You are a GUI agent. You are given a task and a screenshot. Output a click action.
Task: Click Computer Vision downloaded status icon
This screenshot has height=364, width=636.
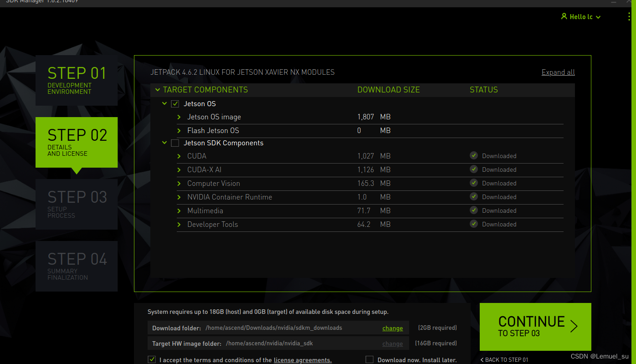pos(474,183)
